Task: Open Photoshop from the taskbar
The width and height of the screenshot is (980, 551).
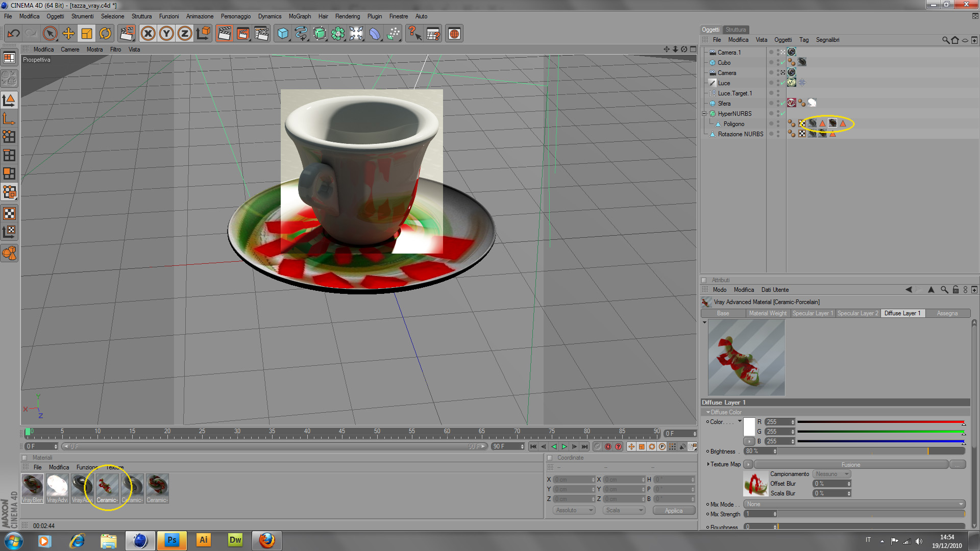Action: (172, 540)
